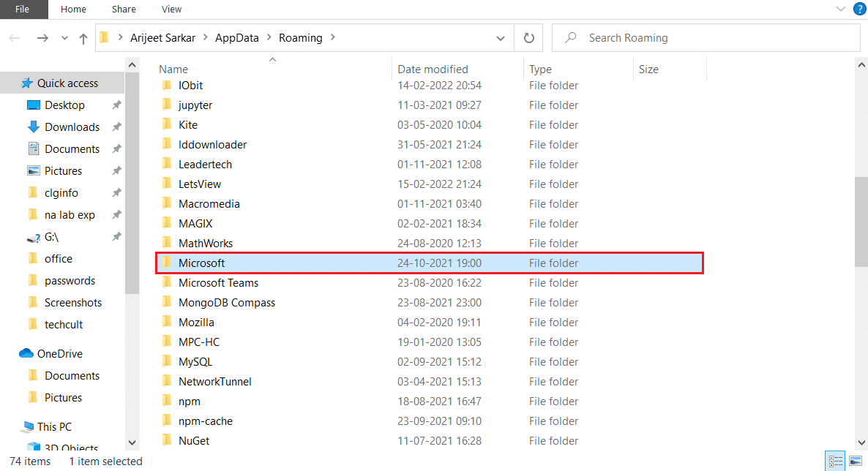
Task: Select the Iddownloader folder
Action: point(212,145)
